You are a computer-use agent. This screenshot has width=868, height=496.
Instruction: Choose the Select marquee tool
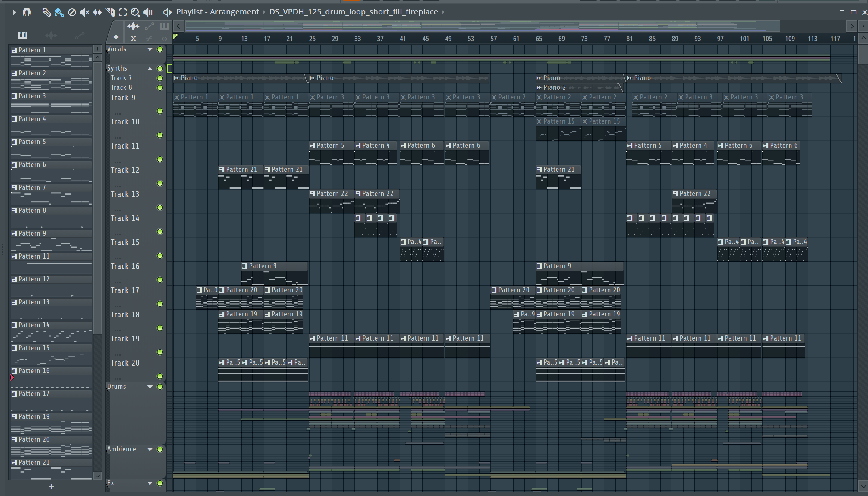pyautogui.click(x=123, y=12)
